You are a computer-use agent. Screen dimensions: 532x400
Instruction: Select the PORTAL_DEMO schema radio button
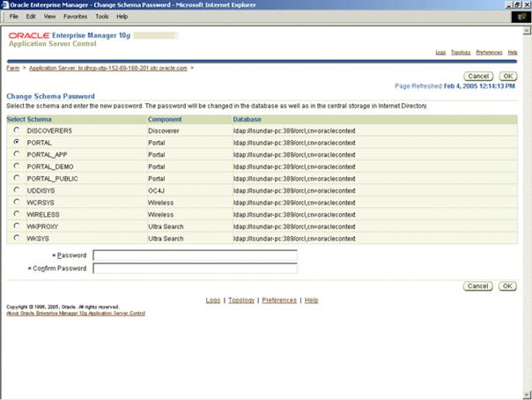coord(17,166)
